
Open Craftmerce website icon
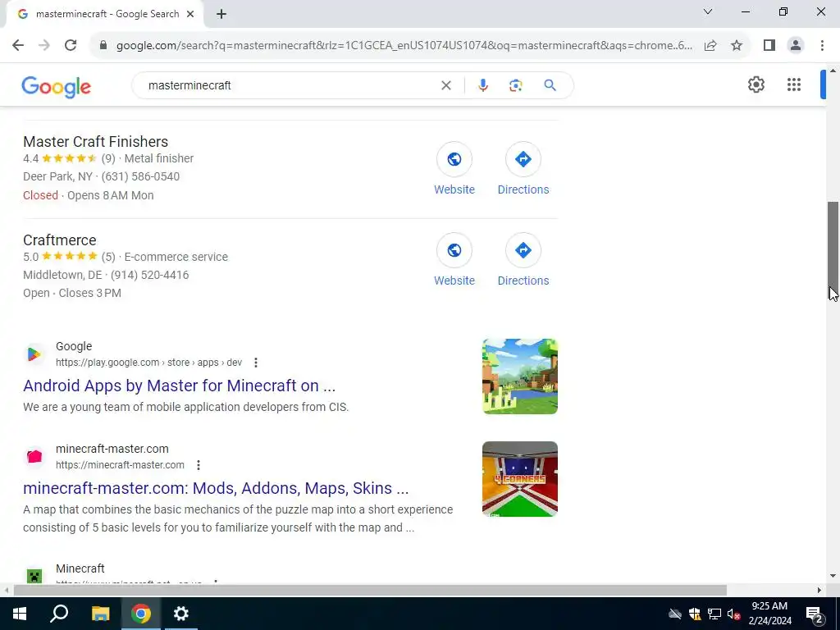tap(454, 250)
